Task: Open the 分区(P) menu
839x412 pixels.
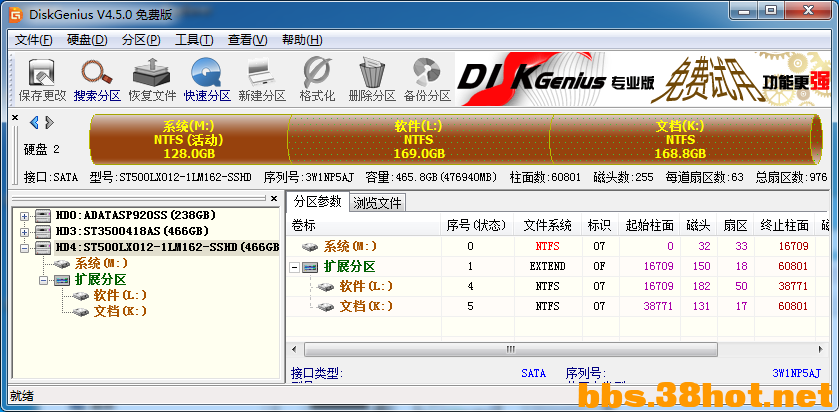Action: [141, 40]
